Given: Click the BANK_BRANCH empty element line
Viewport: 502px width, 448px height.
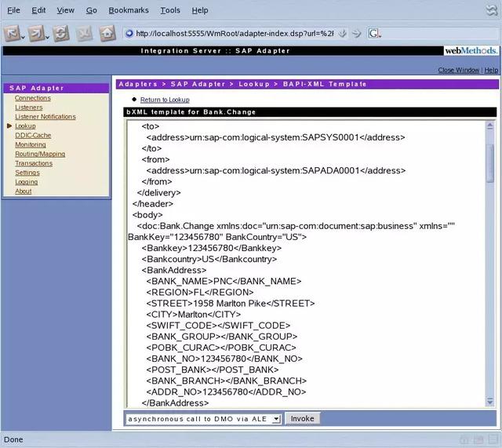Looking at the screenshot, I should click(x=227, y=381).
